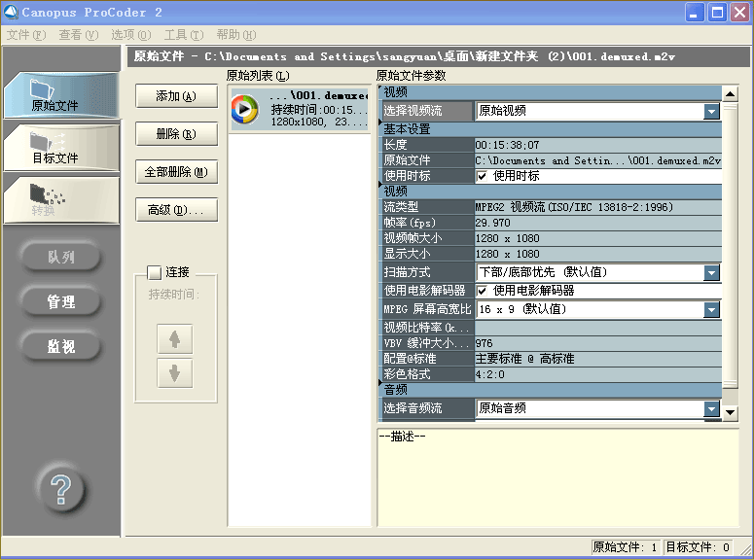This screenshot has width=754, height=560.
Task: Click the 视频比特率 value field
Action: (x=597, y=328)
